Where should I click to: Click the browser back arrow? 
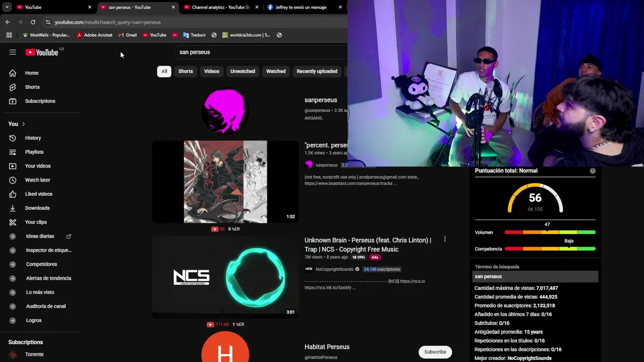tap(8, 22)
